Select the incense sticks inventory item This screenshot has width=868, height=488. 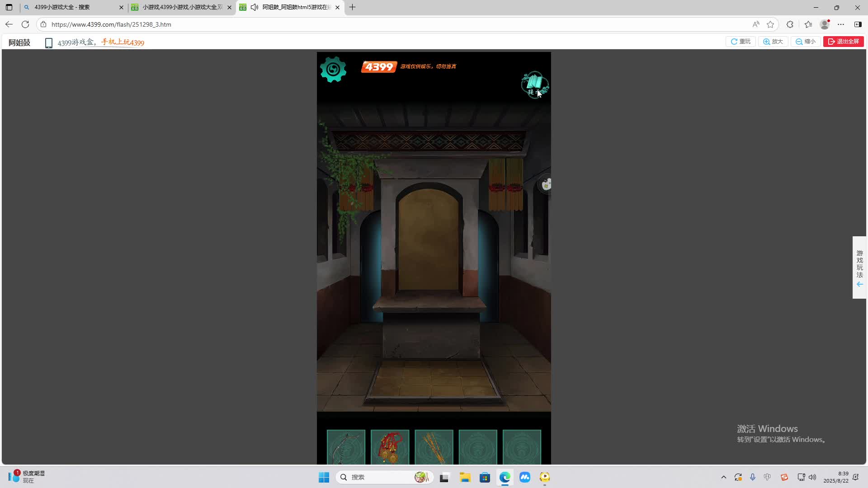434,447
